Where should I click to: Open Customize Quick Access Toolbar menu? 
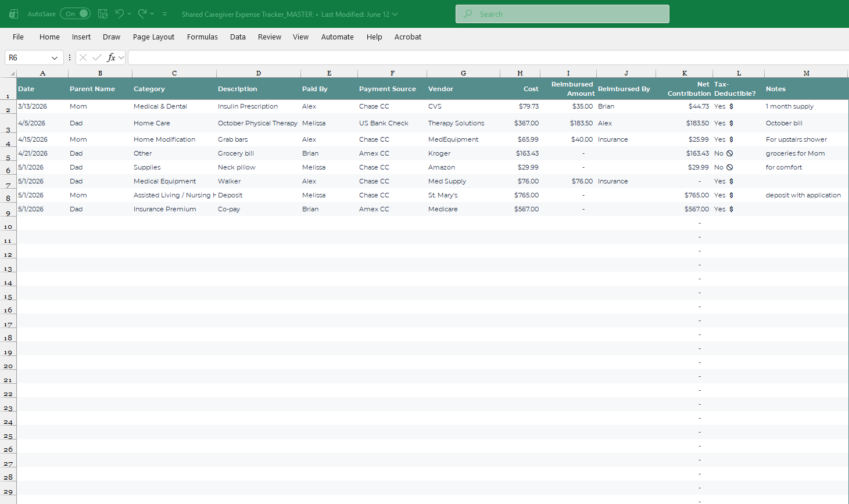(x=165, y=14)
